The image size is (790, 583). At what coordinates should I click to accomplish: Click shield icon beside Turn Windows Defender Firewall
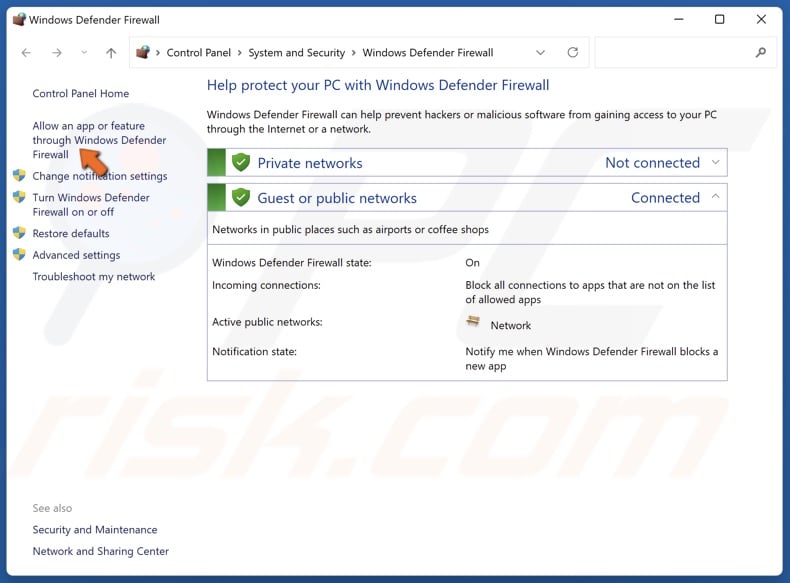19,197
